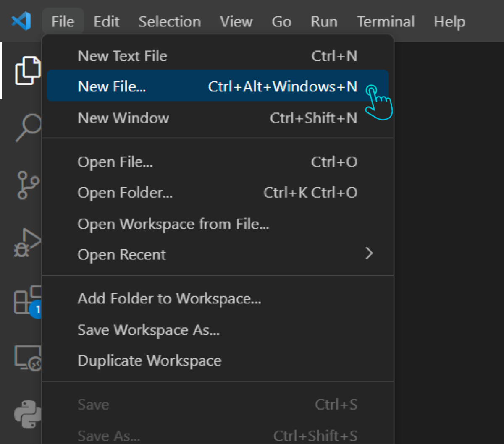The width and height of the screenshot is (504, 444).
Task: Open the Extensions view icon
Action: click(27, 300)
